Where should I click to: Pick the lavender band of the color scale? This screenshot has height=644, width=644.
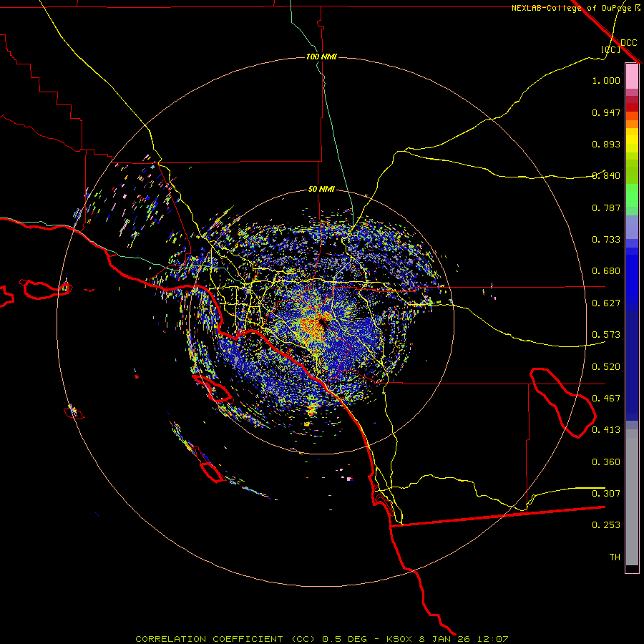[632, 227]
